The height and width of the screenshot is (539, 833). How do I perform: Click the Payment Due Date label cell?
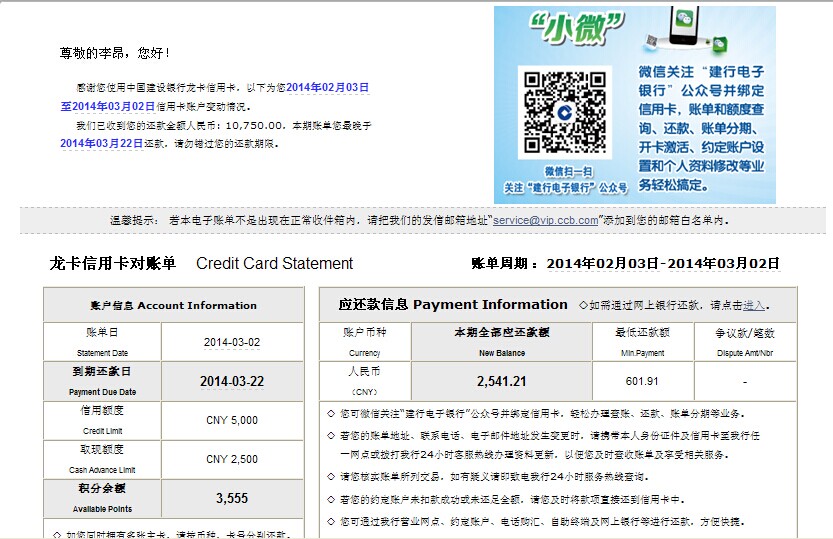(103, 381)
